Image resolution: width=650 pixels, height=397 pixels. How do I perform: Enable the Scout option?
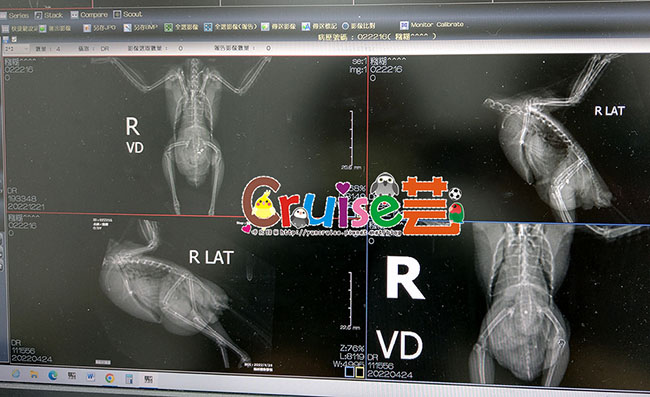pos(128,14)
